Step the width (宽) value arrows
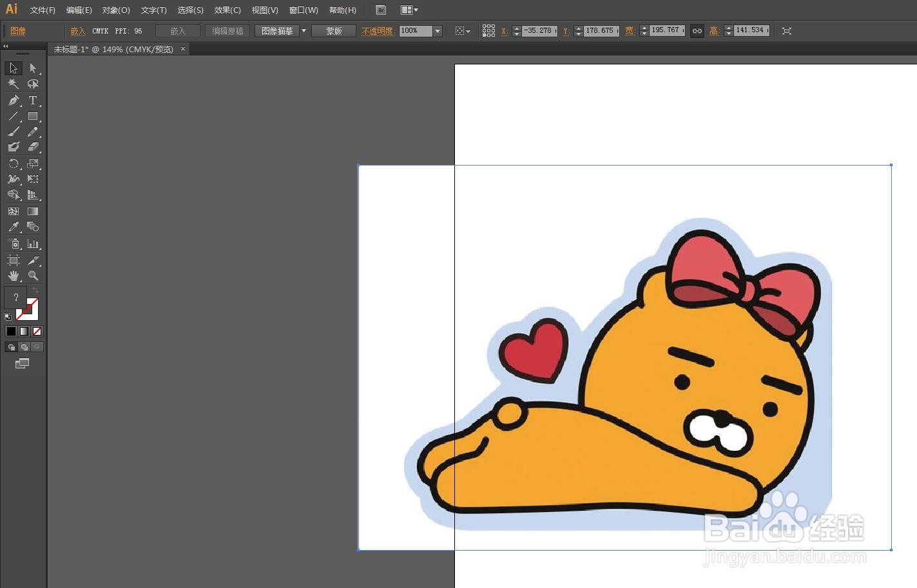This screenshot has height=588, width=917. [644, 31]
